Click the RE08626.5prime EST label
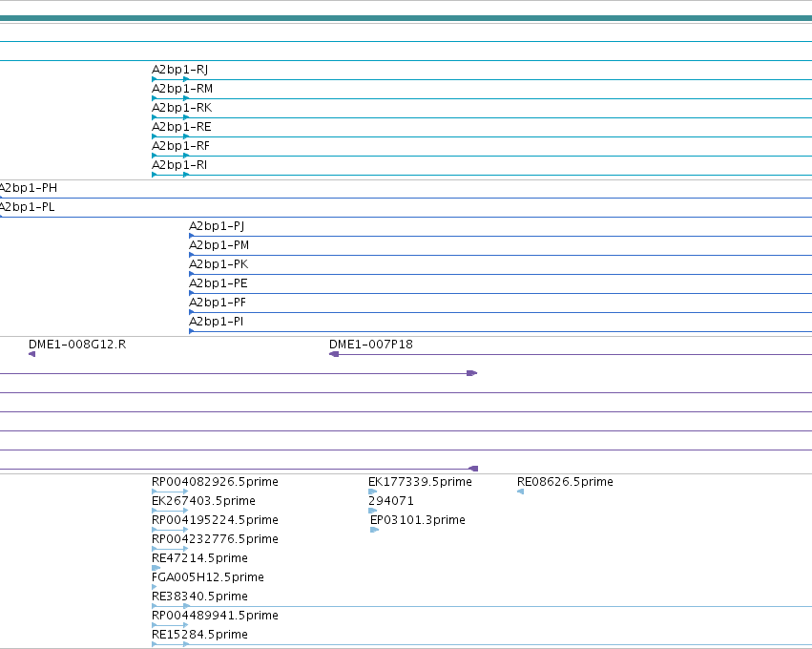Image resolution: width=812 pixels, height=649 pixels. click(x=565, y=482)
